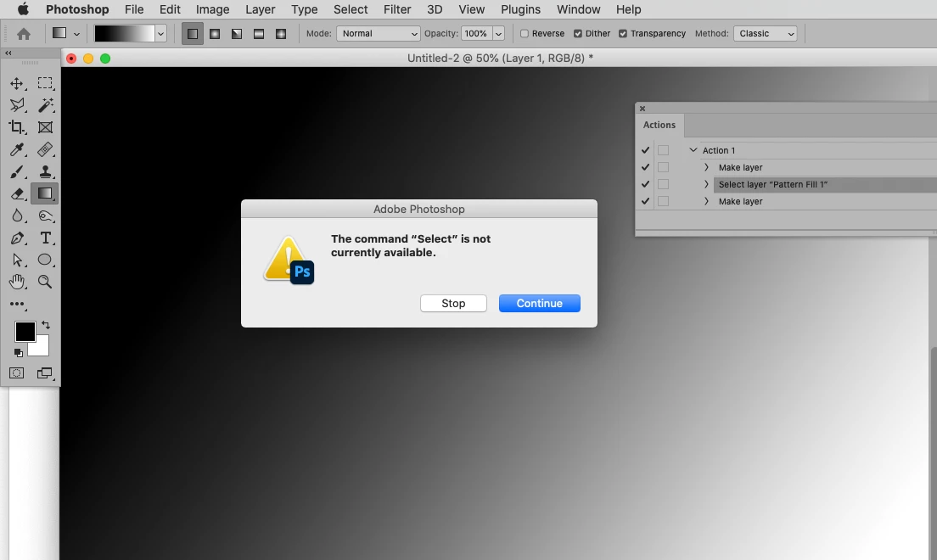
Task: Click the Continue button in dialog
Action: point(540,303)
